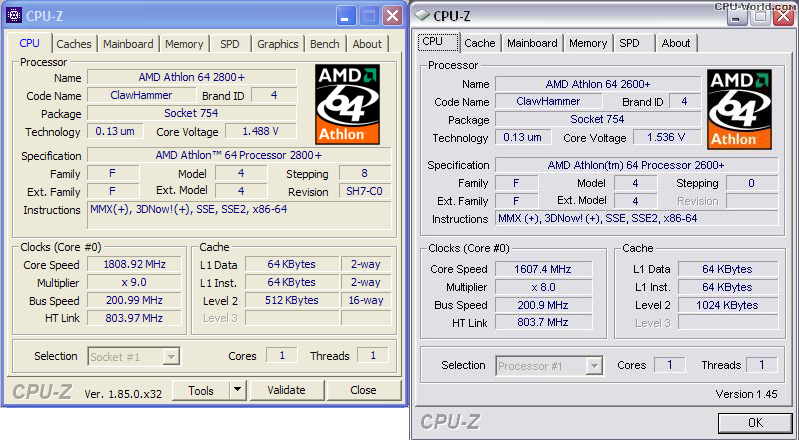Click Core Voltage value 1.536 V
The image size is (799, 440).
[667, 137]
